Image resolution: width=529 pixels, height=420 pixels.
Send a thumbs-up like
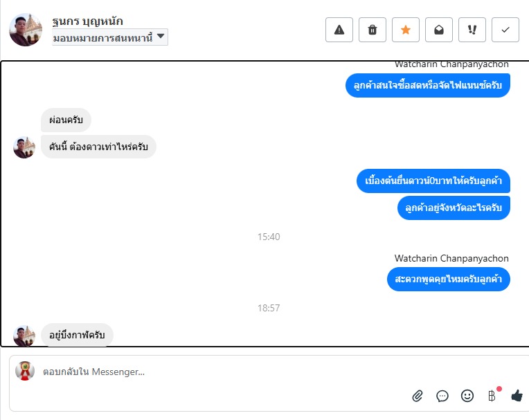(x=517, y=395)
